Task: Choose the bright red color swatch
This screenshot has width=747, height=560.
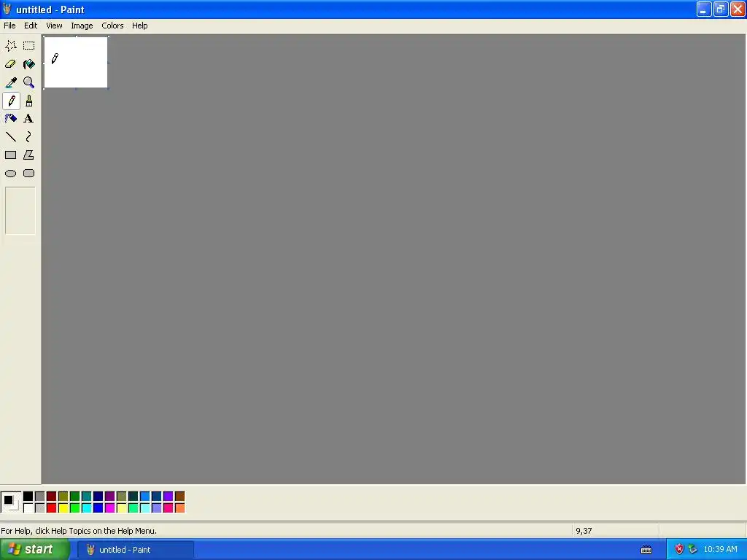Action: 52,508
